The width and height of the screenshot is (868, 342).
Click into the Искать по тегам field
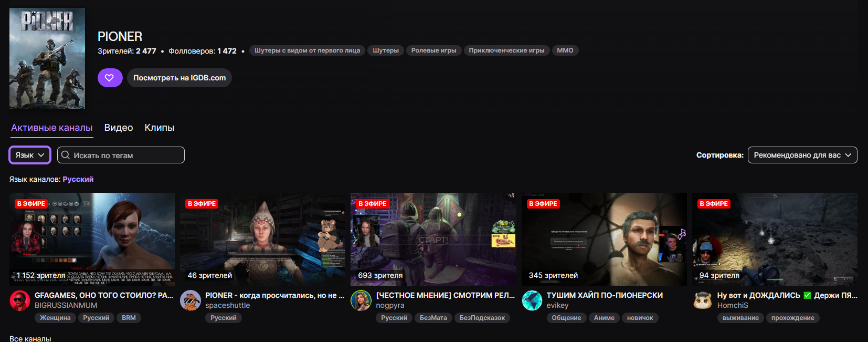tap(121, 155)
